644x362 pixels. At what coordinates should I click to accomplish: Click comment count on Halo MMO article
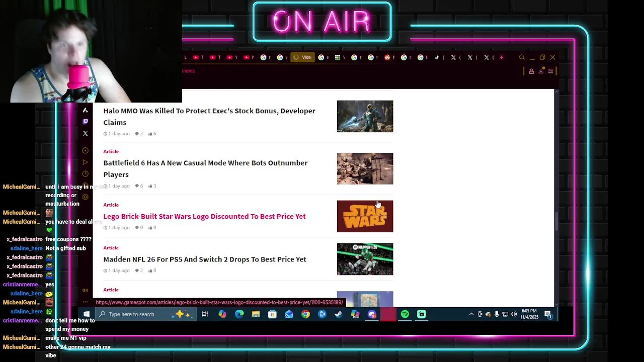click(139, 134)
